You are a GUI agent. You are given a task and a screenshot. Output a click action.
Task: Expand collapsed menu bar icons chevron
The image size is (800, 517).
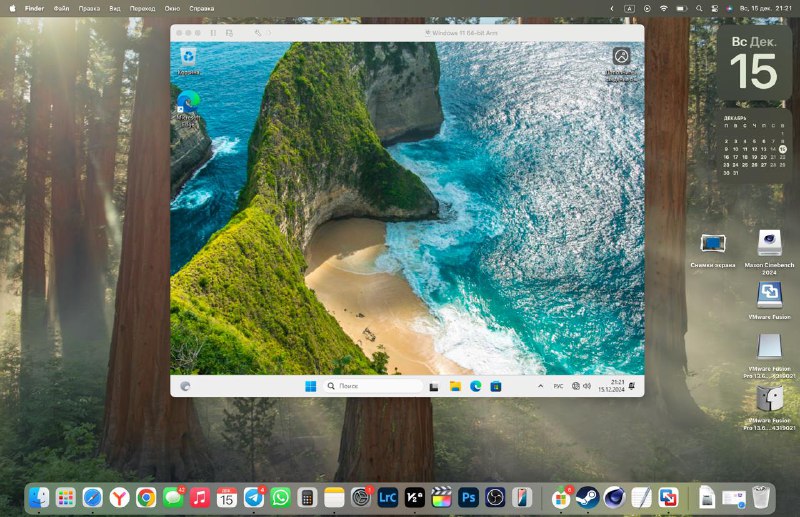(612, 8)
